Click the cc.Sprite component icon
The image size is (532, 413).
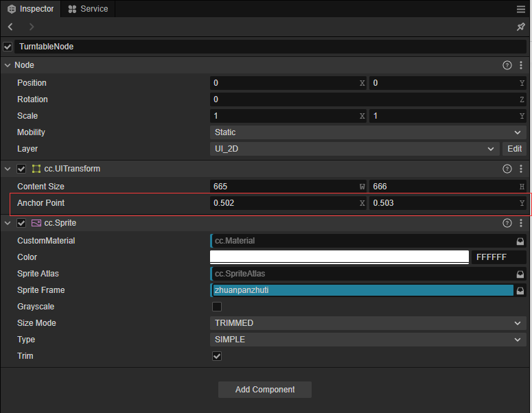tap(36, 223)
